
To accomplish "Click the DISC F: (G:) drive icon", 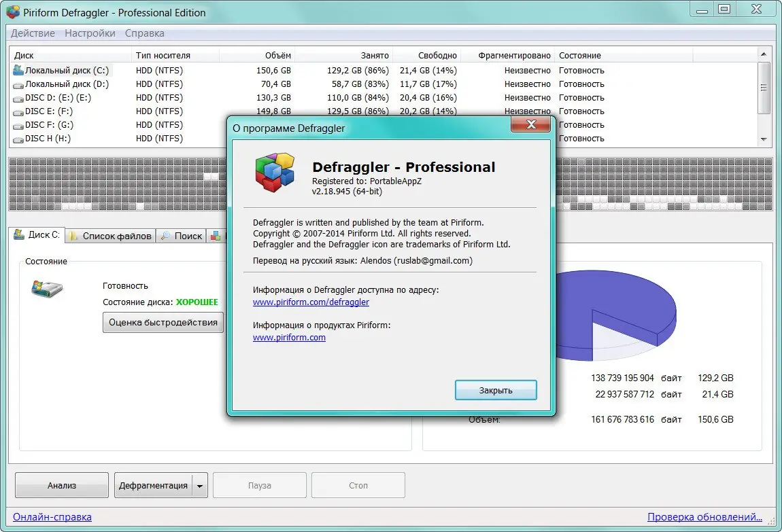I will [18, 126].
